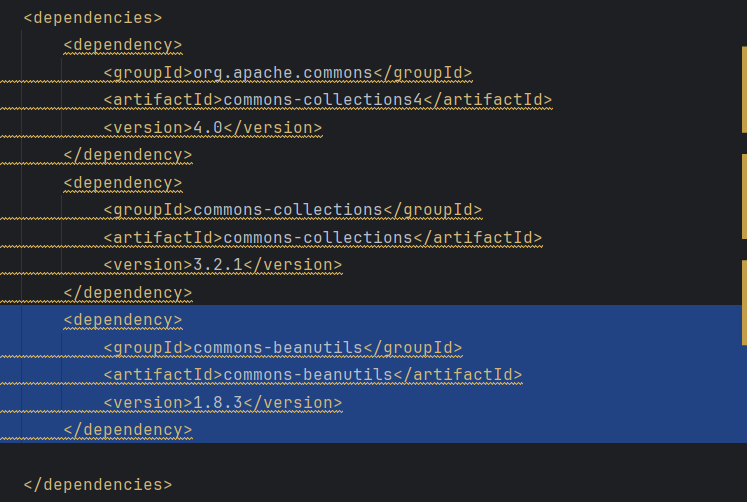Click the first closing dependency tag

click(127, 155)
